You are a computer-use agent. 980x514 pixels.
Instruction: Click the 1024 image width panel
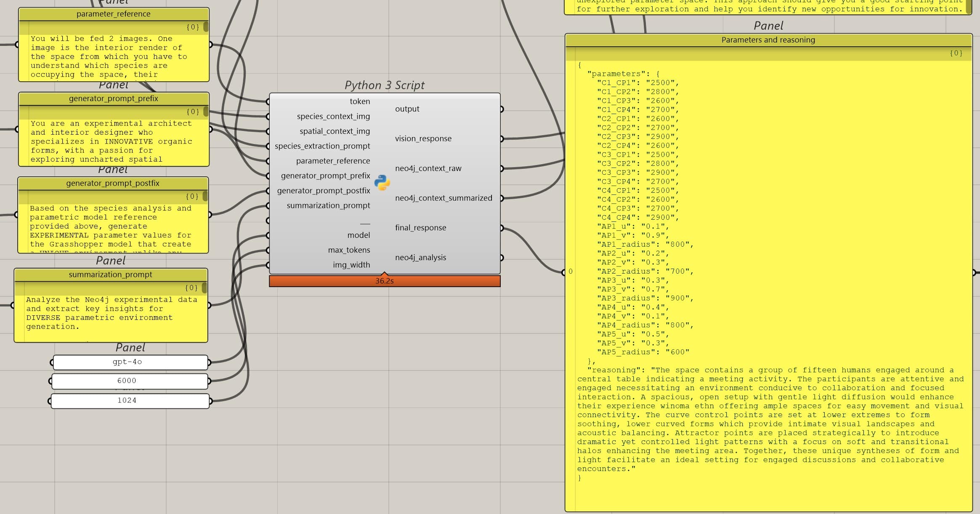point(127,400)
